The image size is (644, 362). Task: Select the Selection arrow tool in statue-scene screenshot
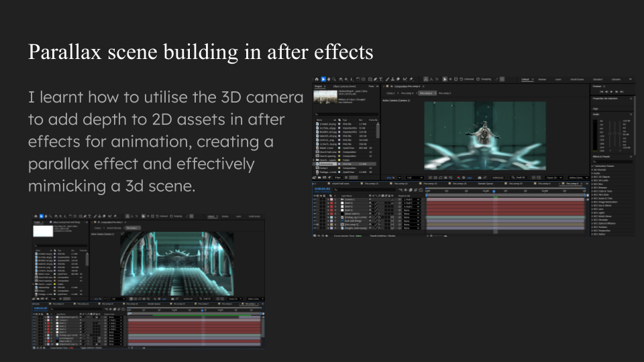click(323, 79)
